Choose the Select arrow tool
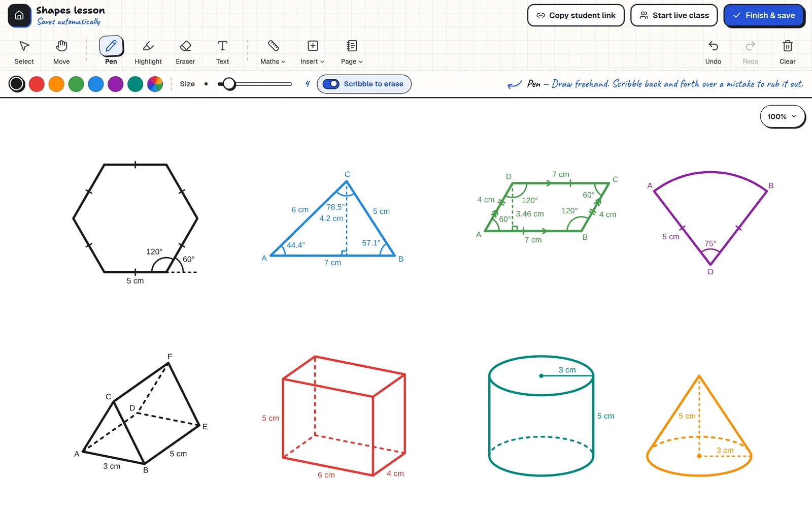This screenshot has height=508, width=812. click(24, 51)
